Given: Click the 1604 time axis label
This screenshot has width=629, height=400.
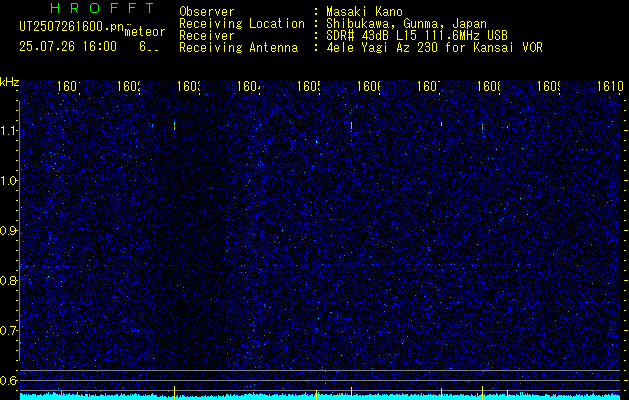Looking at the screenshot, I should tap(249, 86).
